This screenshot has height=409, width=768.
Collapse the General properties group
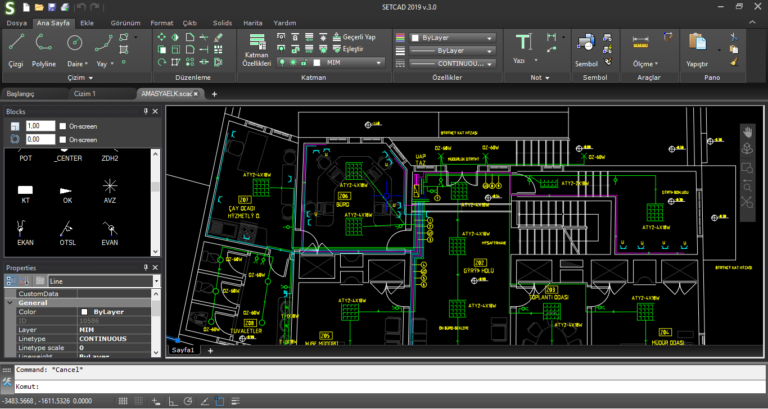pos(11,303)
